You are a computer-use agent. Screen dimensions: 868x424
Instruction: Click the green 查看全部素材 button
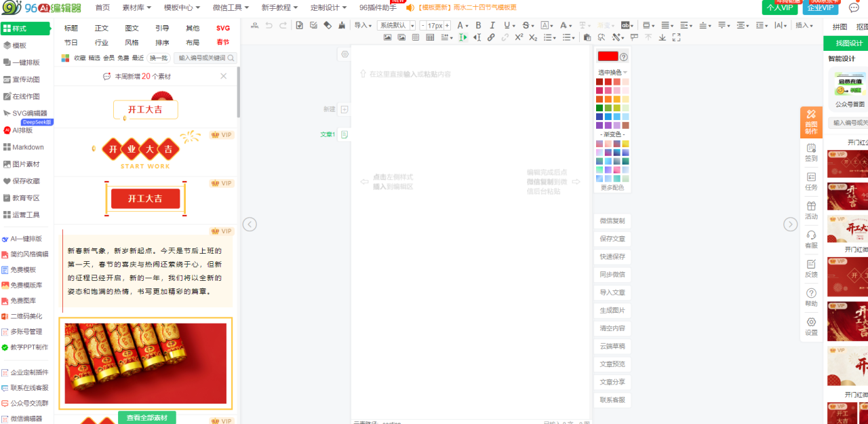tap(146, 417)
